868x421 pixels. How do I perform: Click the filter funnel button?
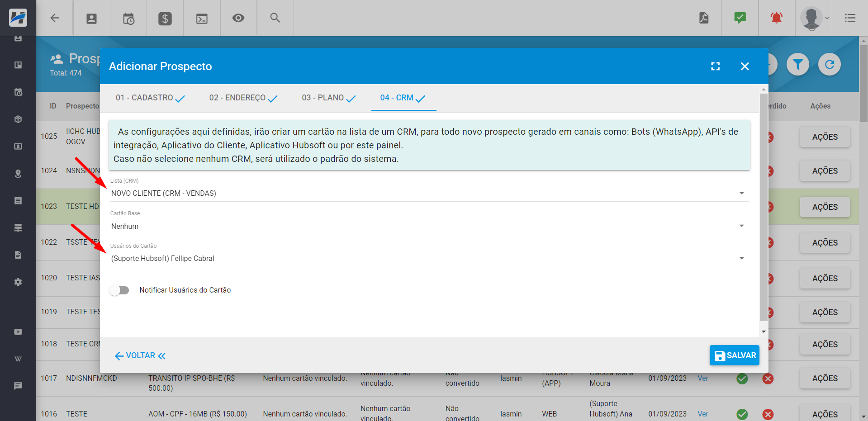pos(798,65)
